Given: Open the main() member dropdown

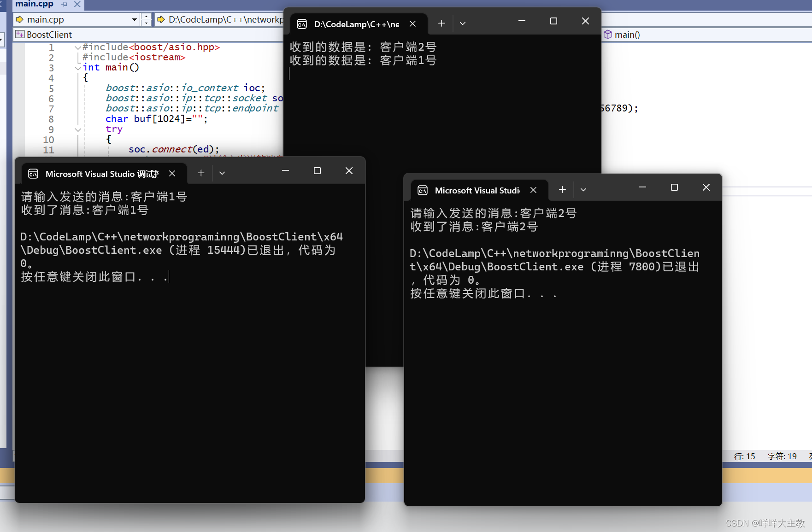Looking at the screenshot, I should point(706,35).
